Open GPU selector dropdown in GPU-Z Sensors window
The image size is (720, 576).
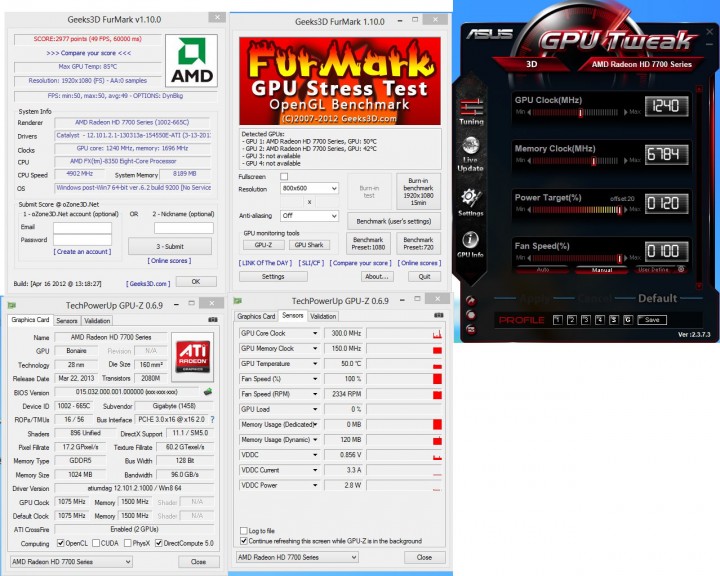297,557
